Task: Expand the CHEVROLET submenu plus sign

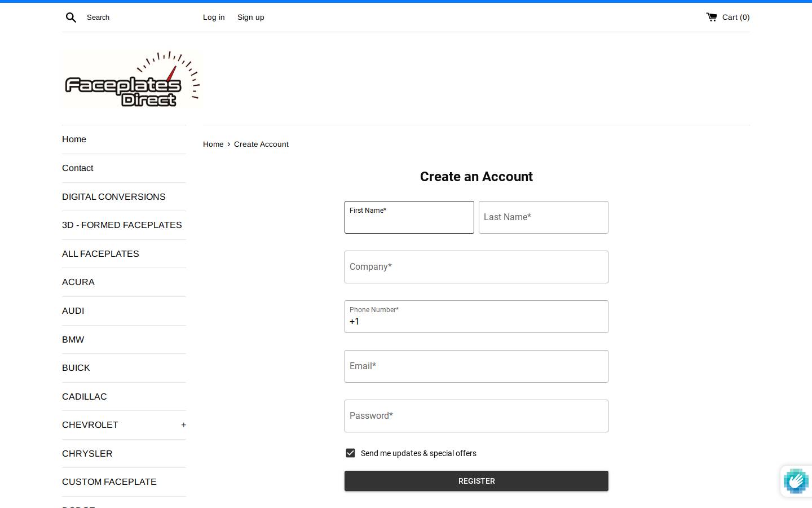Action: point(183,425)
